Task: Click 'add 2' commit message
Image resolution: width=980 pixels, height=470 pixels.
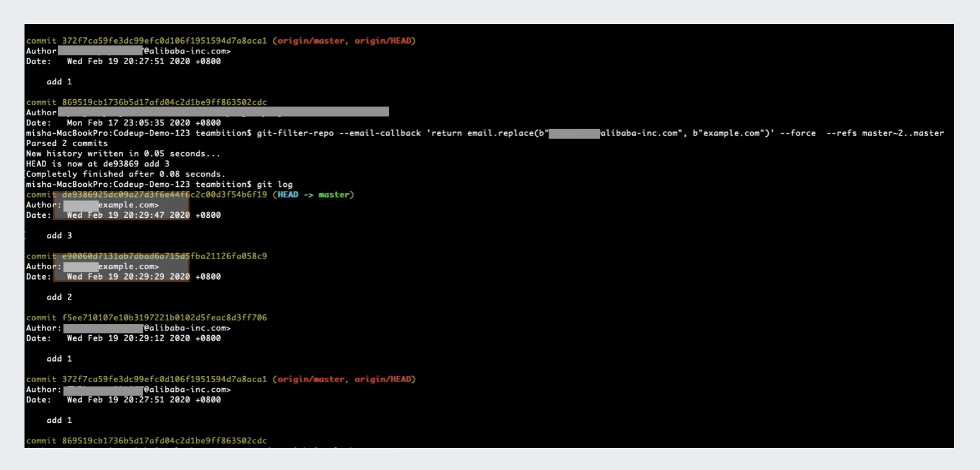Action: [59, 297]
